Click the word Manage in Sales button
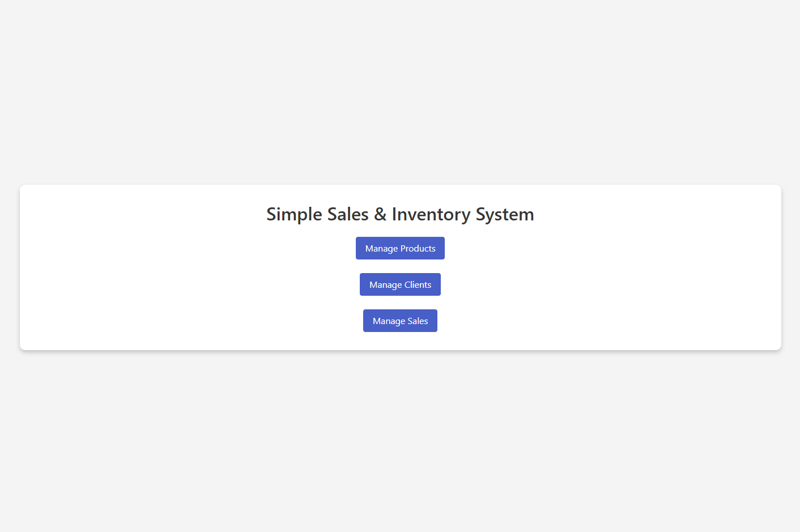Viewport: 800px width, 532px height. point(389,321)
